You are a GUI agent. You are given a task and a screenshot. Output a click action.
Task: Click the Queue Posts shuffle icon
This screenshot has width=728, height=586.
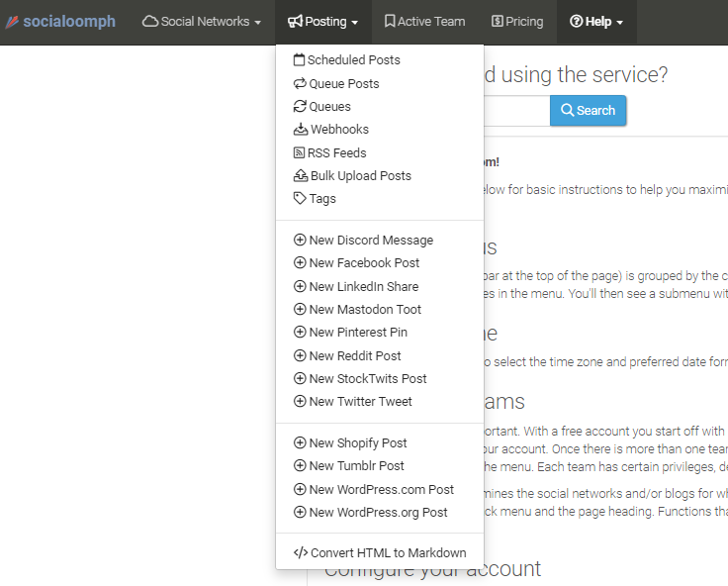coord(300,84)
